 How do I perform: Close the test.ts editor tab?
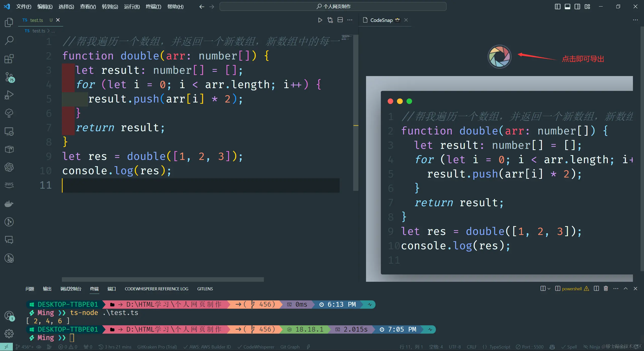click(58, 20)
